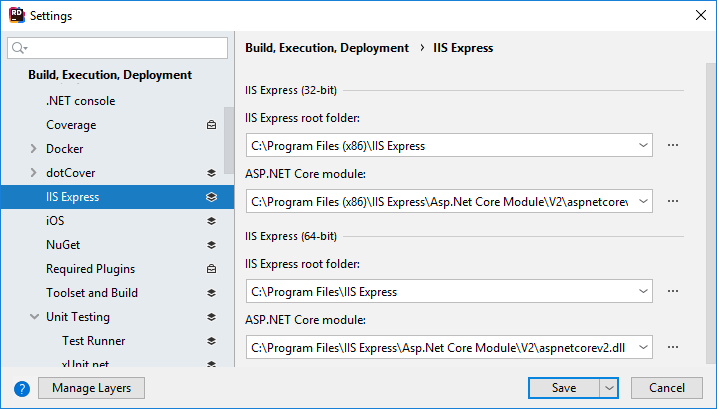This screenshot has width=717, height=409.
Task: Click the settings tree vertical scrollbar
Action: pos(229,140)
